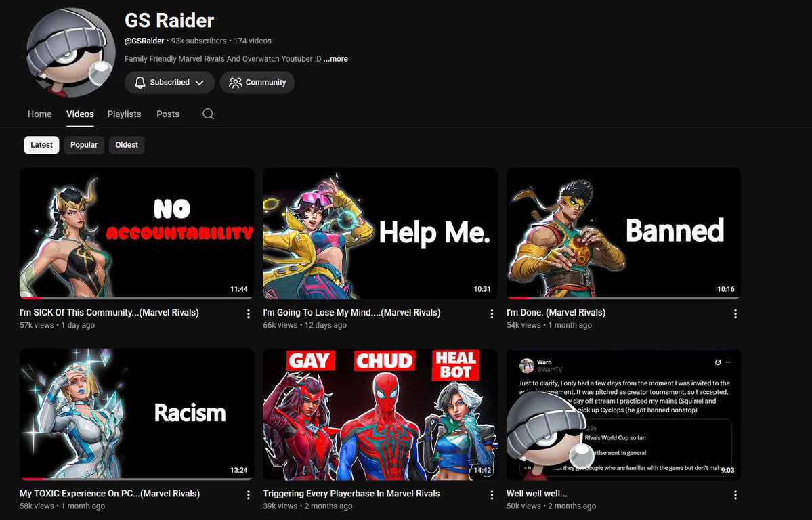Sort videos by Oldest
Viewport: 812px width, 520px height.
pyautogui.click(x=127, y=145)
